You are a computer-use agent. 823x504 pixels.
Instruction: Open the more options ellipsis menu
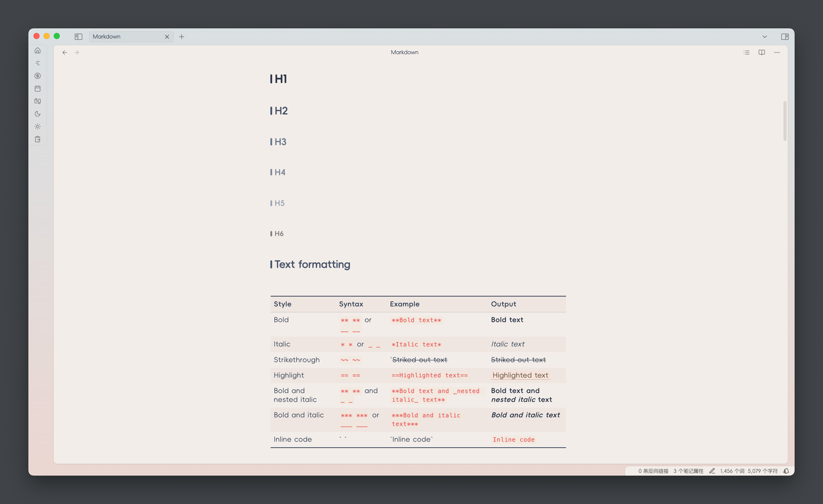(x=777, y=52)
